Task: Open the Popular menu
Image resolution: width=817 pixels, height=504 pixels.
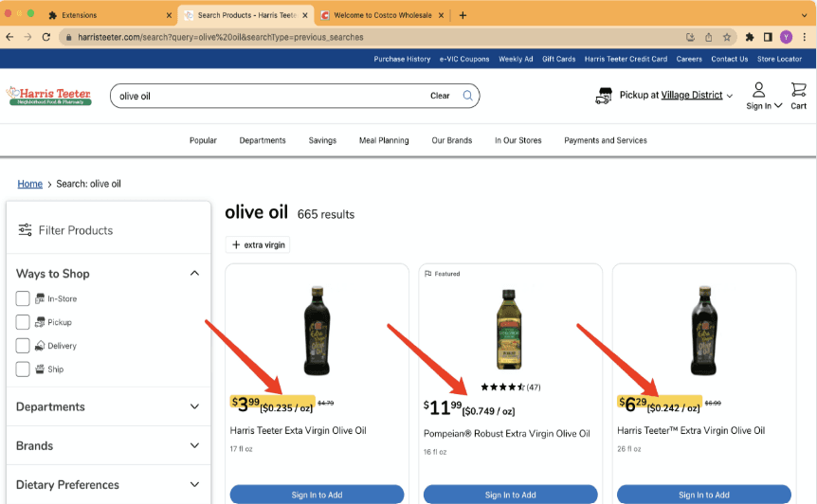Action: click(203, 140)
